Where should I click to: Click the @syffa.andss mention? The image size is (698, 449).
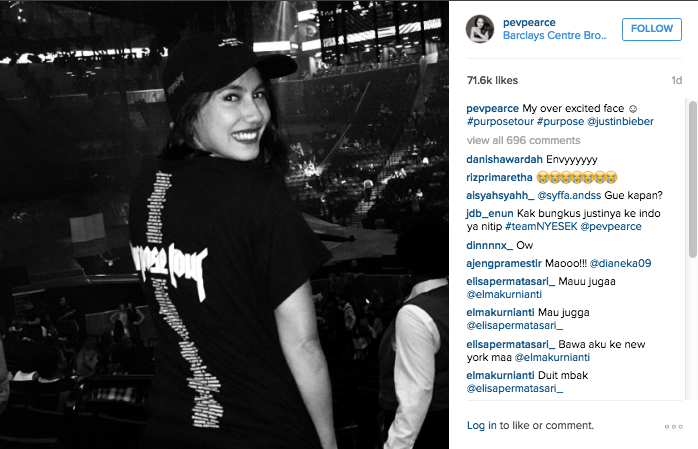click(x=569, y=195)
